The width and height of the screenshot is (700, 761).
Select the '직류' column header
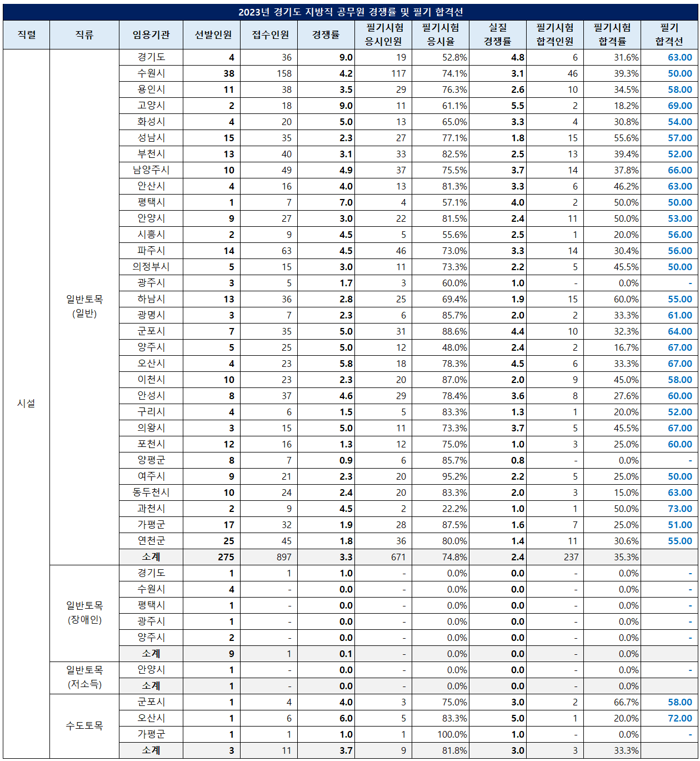[84, 34]
